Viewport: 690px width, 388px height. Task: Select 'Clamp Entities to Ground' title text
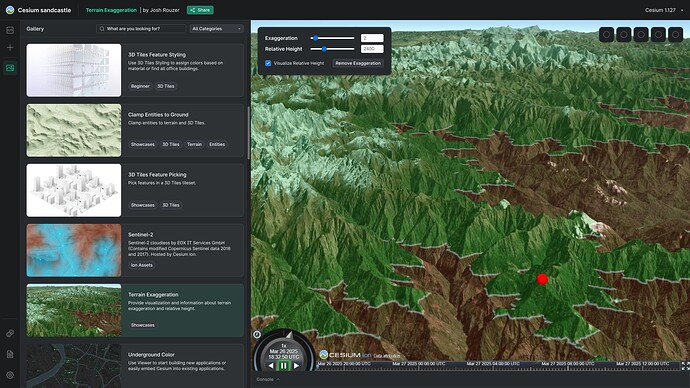click(x=158, y=114)
